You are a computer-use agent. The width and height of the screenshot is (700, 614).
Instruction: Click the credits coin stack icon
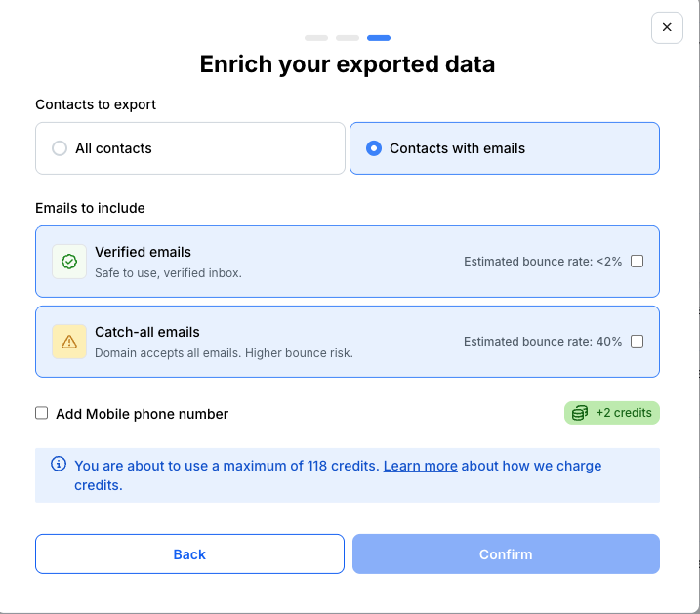(580, 413)
